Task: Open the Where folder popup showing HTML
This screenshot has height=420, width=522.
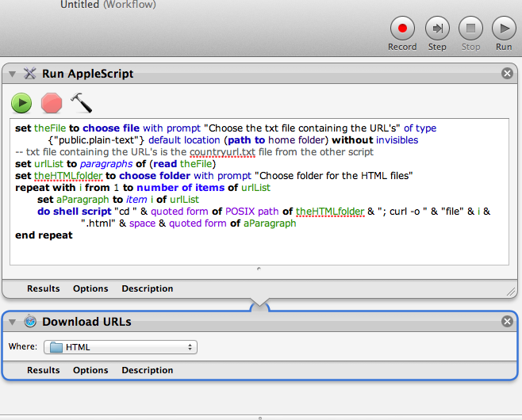Action: tap(121, 347)
